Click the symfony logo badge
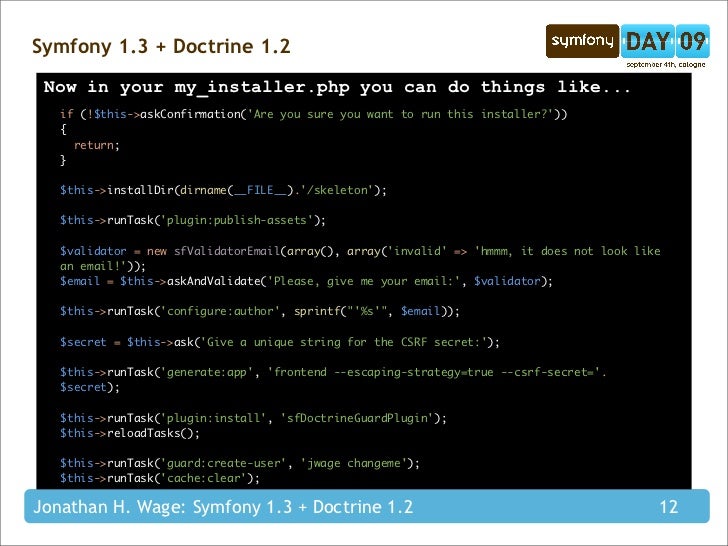 pos(582,41)
